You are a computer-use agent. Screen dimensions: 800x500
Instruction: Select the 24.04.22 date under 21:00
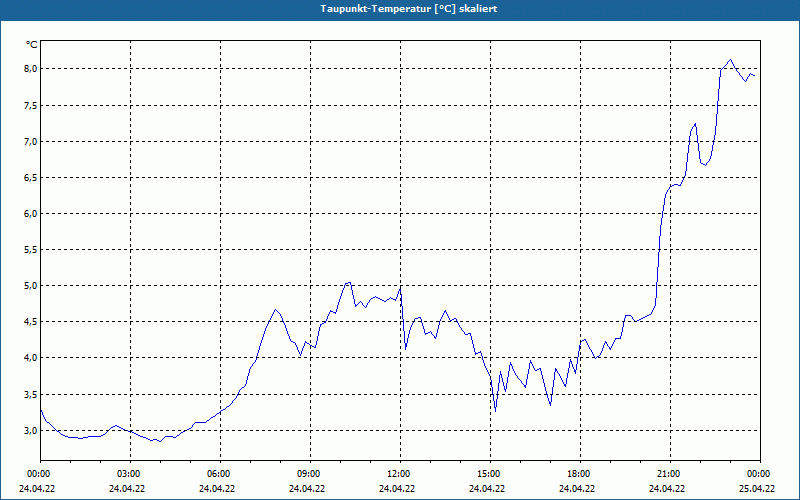tap(667, 489)
